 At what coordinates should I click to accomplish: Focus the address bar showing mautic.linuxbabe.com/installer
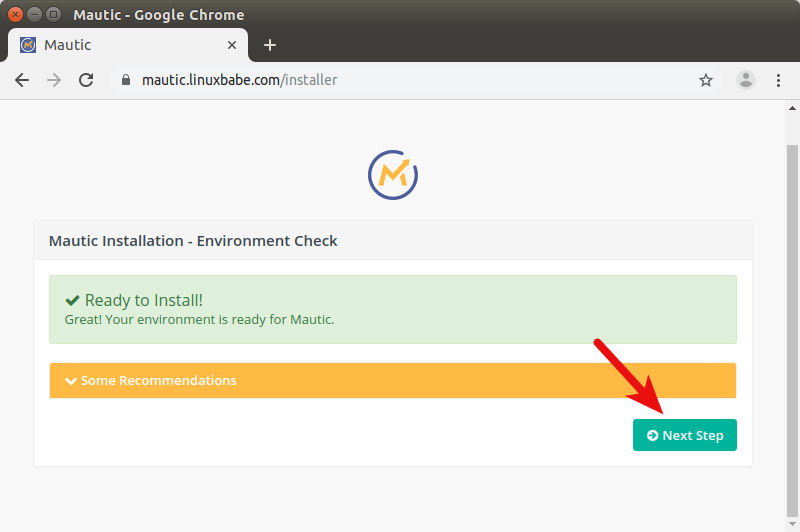tap(400, 80)
